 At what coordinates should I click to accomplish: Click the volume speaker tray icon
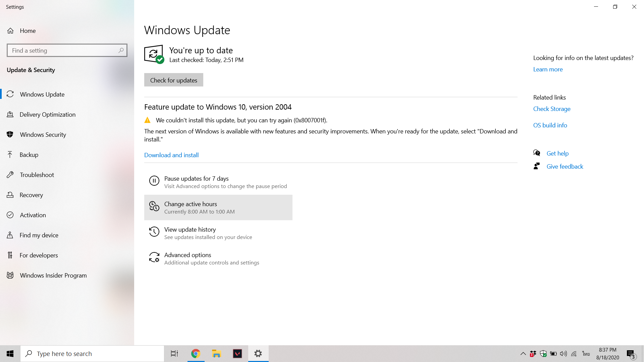(x=563, y=354)
